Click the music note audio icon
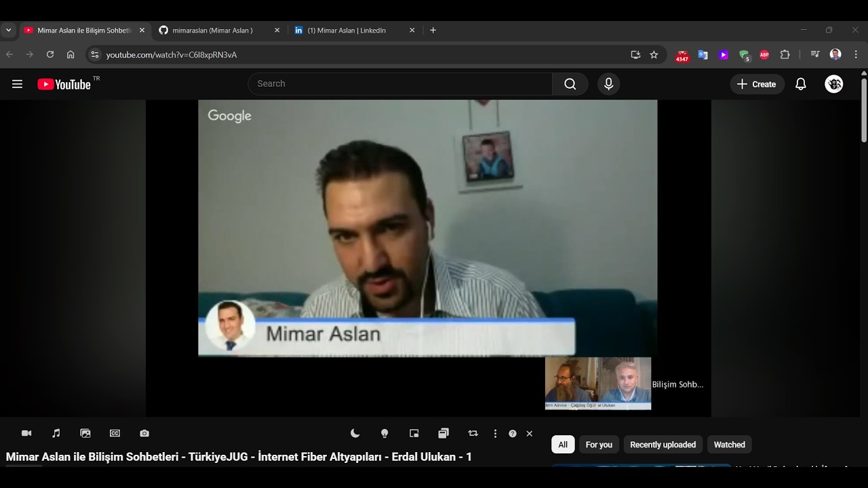This screenshot has width=868, height=488. pos(56,433)
